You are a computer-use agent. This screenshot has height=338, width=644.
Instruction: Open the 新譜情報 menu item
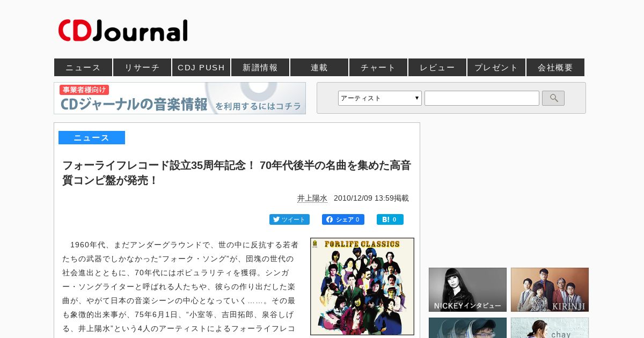(260, 68)
